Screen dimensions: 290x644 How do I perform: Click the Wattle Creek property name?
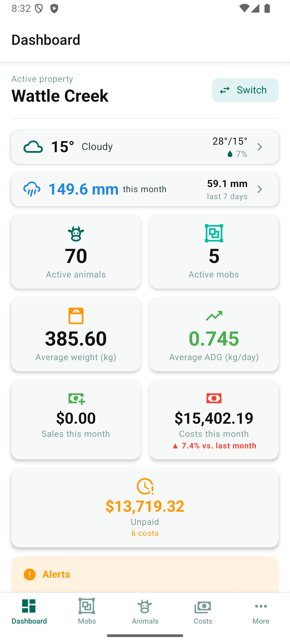[60, 96]
